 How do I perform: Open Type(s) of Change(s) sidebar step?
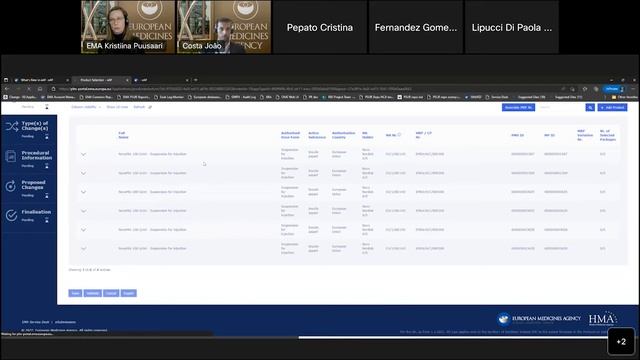pos(29,130)
